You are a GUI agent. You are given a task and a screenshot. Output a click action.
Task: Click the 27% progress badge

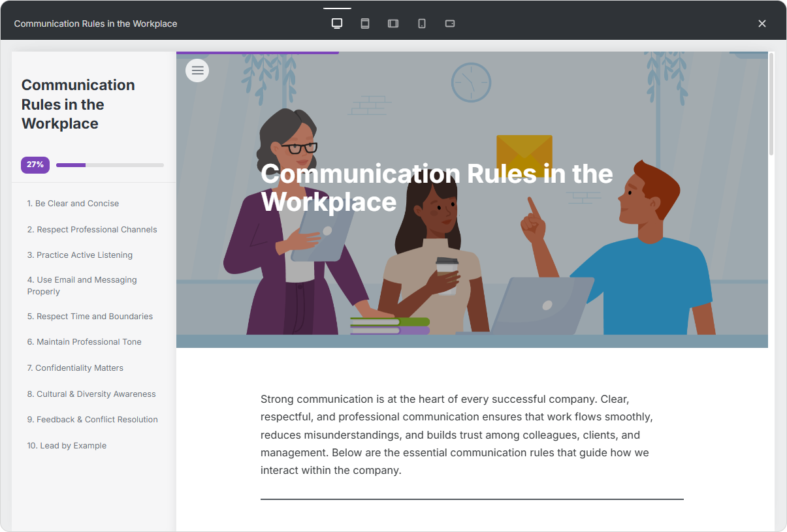click(35, 165)
